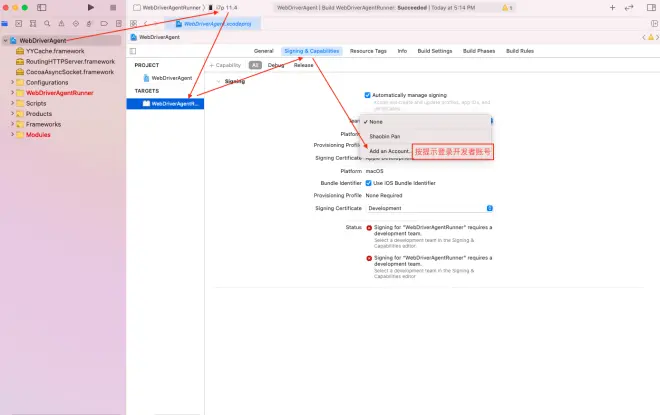Select the WebDriverAgent.xcodeproj editor tab

pyautogui.click(x=213, y=24)
